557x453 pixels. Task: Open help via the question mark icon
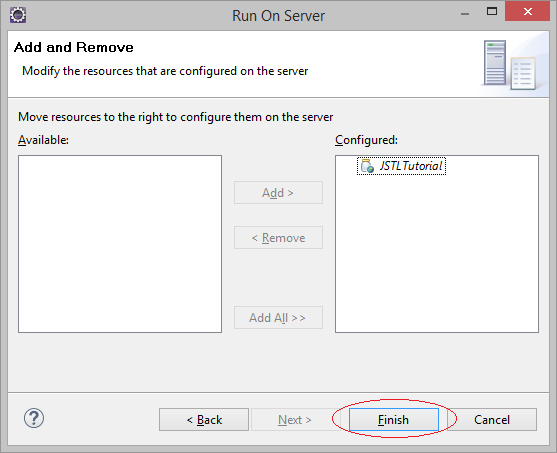[34, 418]
